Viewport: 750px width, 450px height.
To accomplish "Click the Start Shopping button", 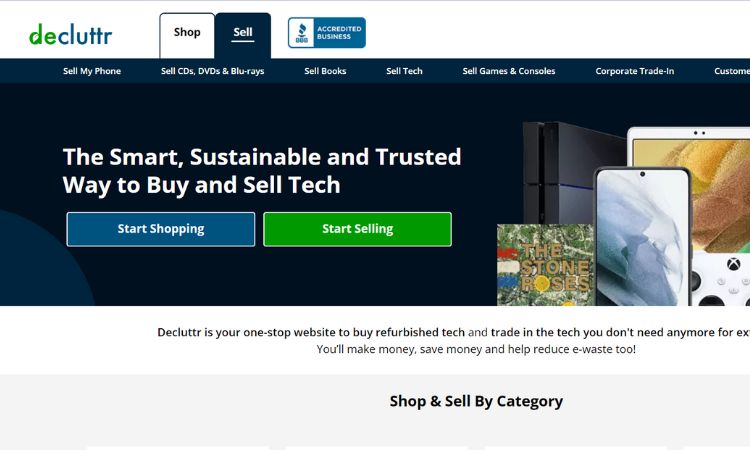I will [x=161, y=229].
